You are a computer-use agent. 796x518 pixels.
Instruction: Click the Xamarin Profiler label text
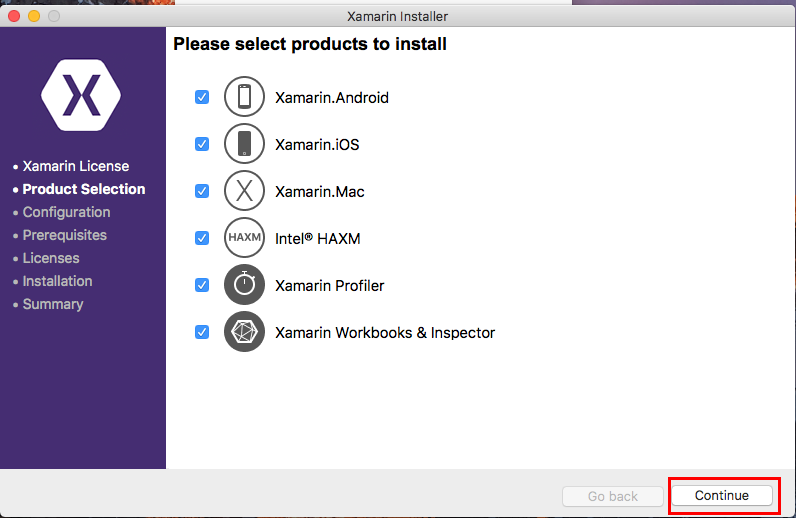[329, 285]
